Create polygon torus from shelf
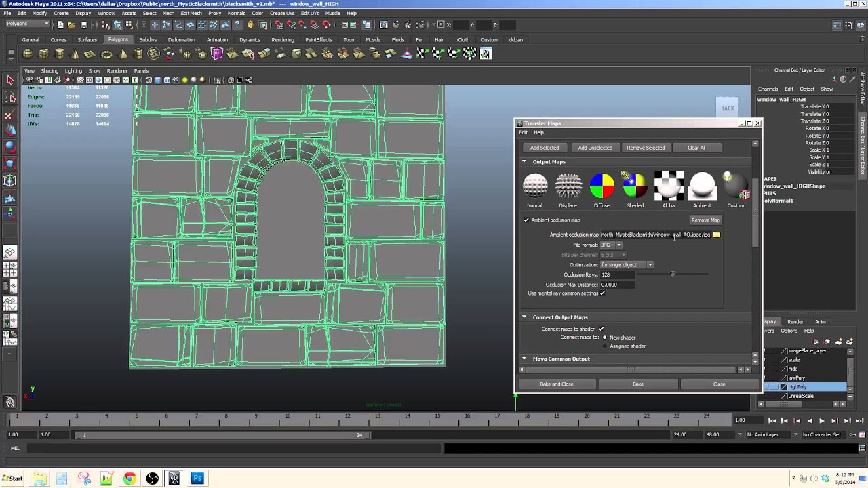The width and height of the screenshot is (868, 488). point(106,54)
